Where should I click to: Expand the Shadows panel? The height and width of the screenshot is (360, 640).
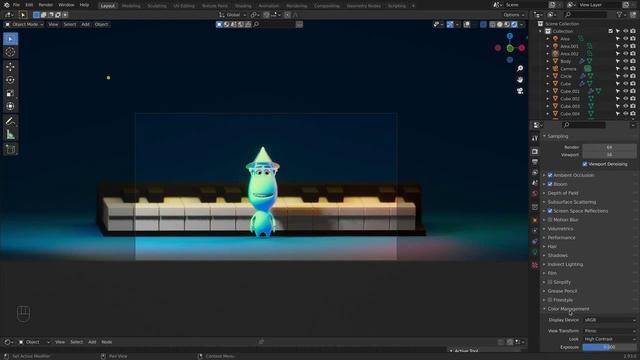tap(557, 256)
